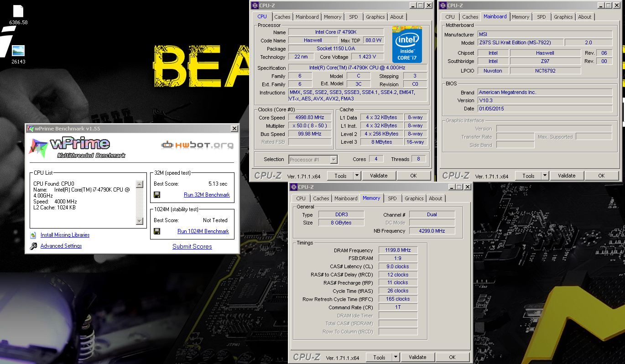625x364 pixels.
Task: Open SPD tab in CPU window
Action: (354, 17)
